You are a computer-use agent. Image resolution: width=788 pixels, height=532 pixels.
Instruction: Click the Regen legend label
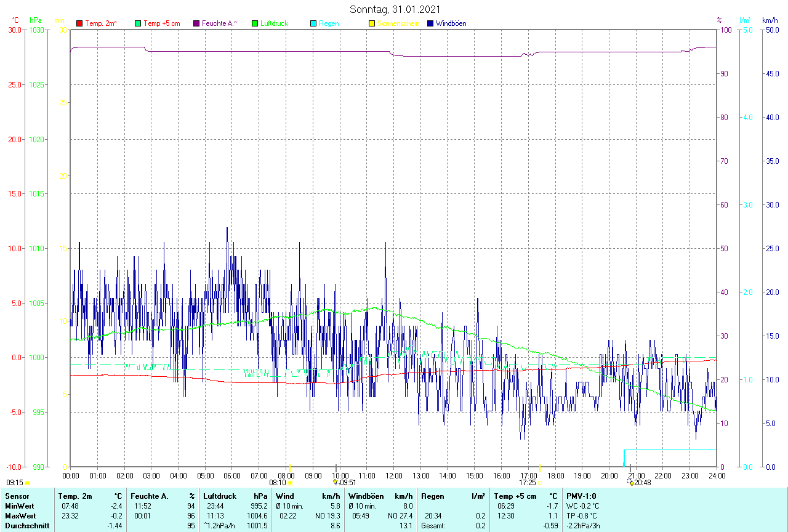pyautogui.click(x=329, y=24)
